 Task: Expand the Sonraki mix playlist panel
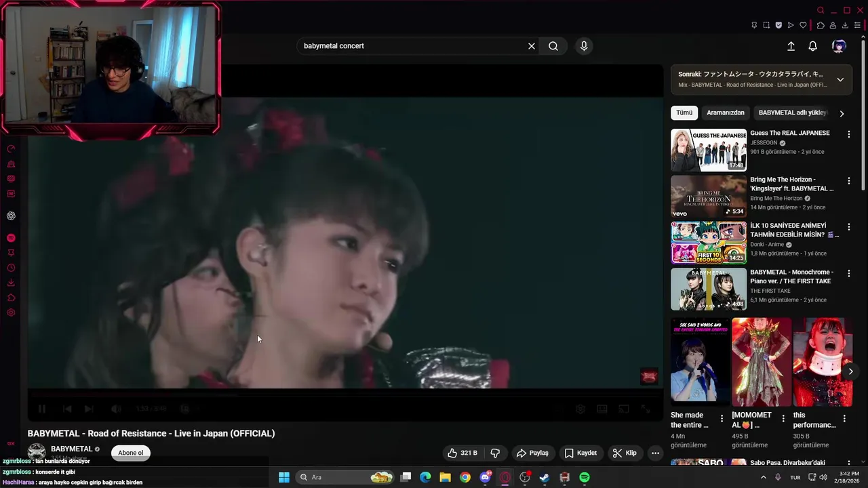coord(840,79)
